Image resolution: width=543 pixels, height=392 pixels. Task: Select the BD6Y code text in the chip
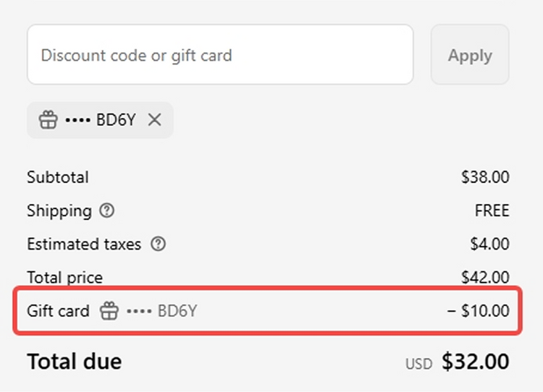coord(115,120)
